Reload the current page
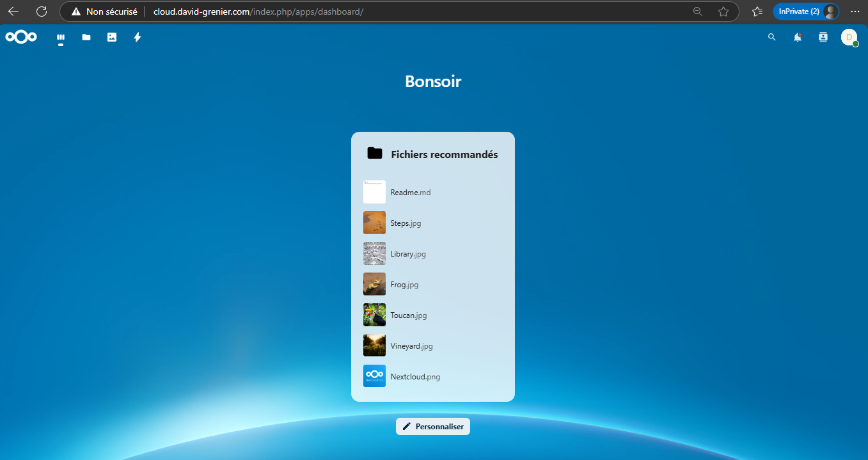Screen dimensions: 868x460 pos(42,12)
